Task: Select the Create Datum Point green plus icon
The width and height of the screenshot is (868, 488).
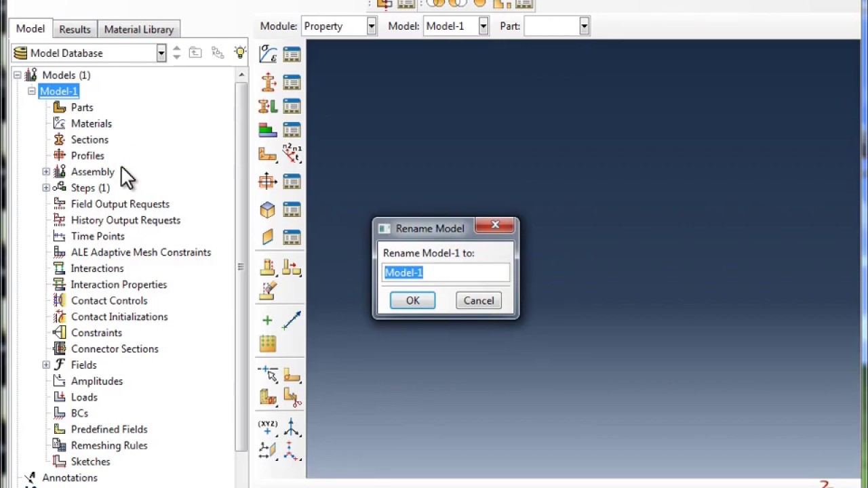Action: coord(267,321)
